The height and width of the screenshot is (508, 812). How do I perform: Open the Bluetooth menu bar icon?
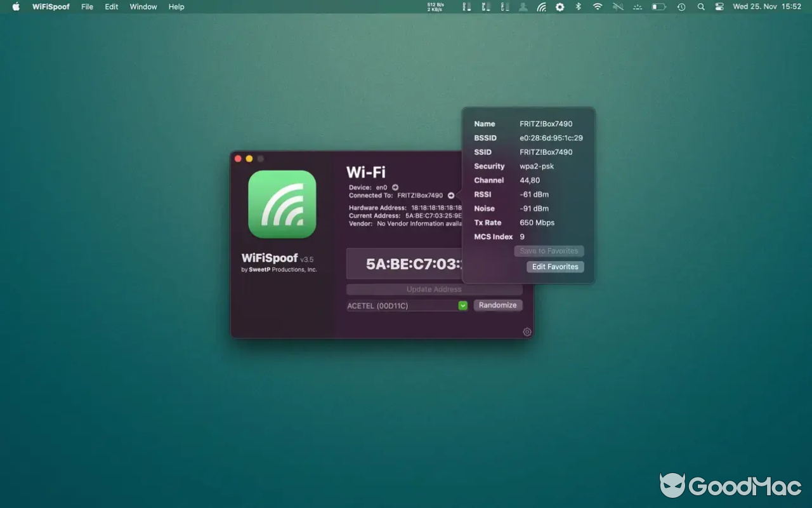[x=578, y=7]
